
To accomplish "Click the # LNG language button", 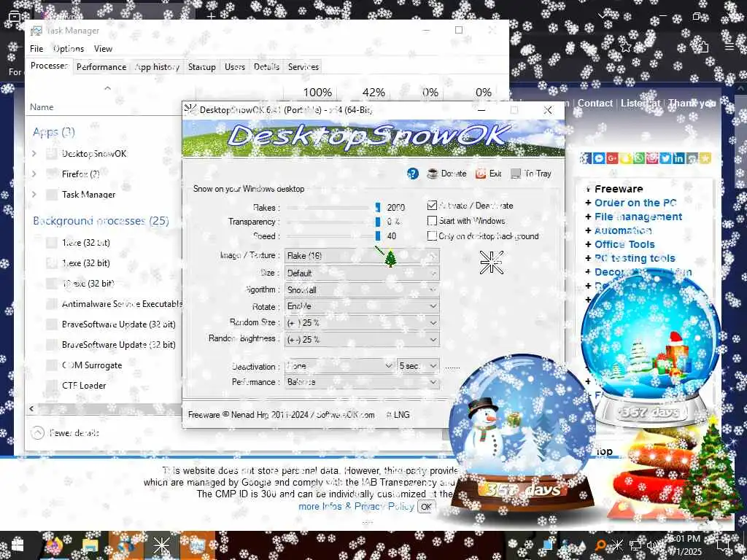I will (x=398, y=415).
